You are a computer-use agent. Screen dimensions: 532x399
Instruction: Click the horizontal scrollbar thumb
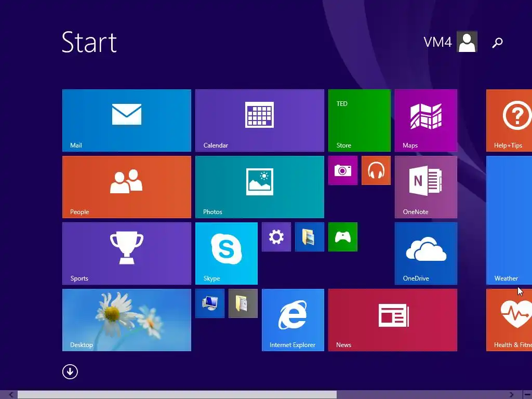click(x=177, y=395)
